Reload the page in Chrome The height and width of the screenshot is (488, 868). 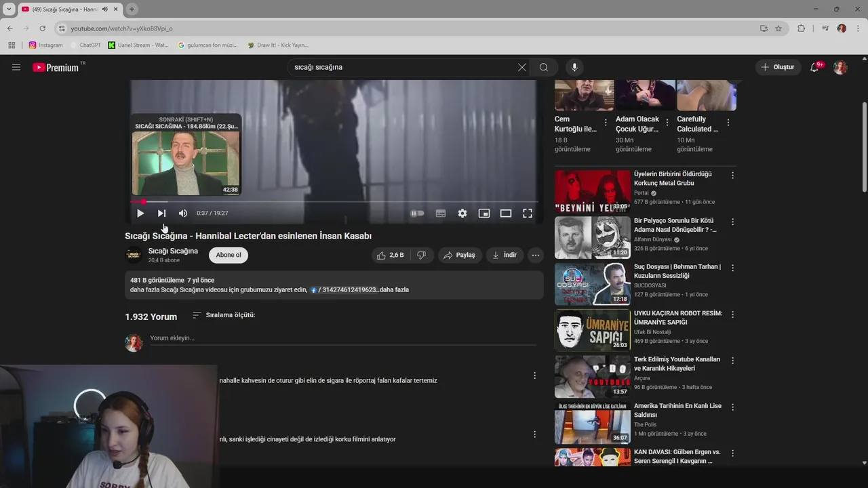coord(42,28)
